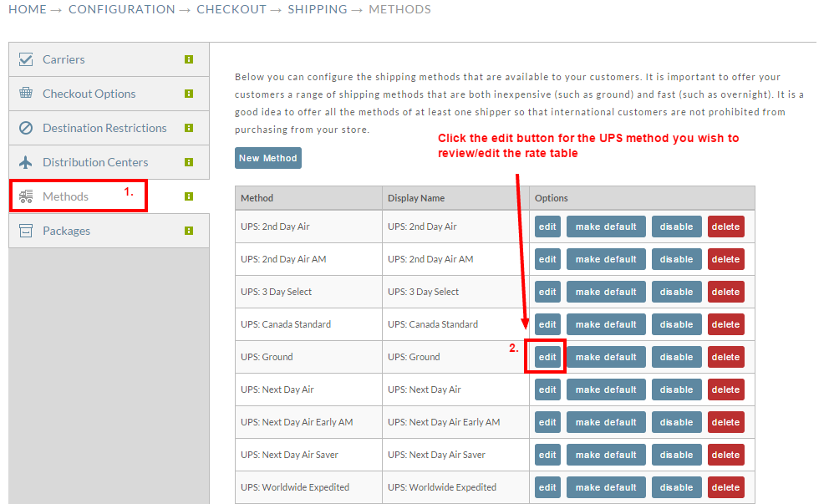The height and width of the screenshot is (504, 829).
Task: Delete UPS: Canada Standard
Action: [x=725, y=324]
